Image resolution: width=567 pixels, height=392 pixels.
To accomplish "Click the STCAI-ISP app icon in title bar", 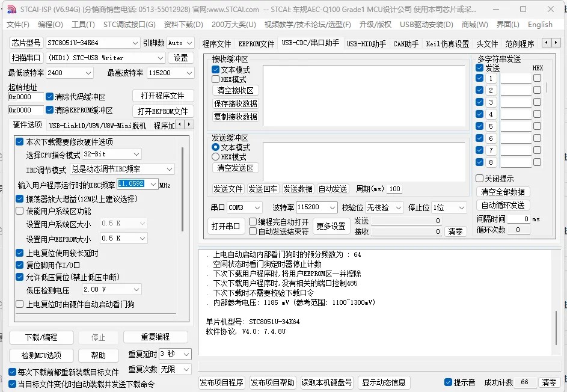I will click(11, 9).
